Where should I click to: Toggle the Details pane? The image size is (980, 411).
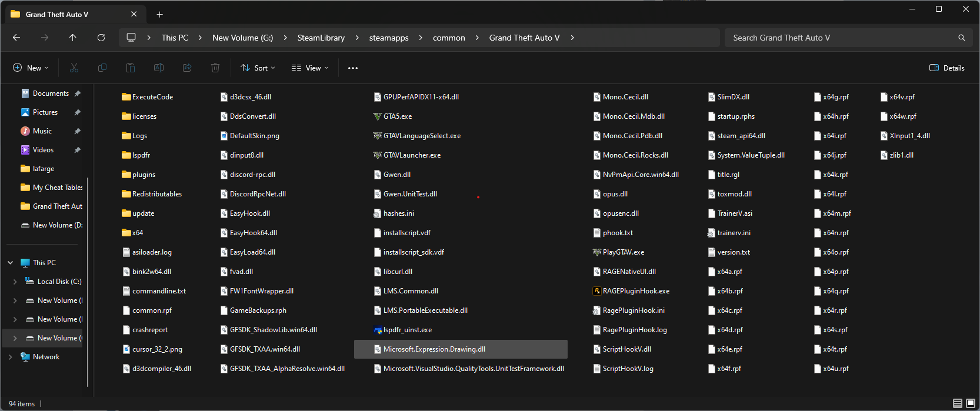(946, 68)
